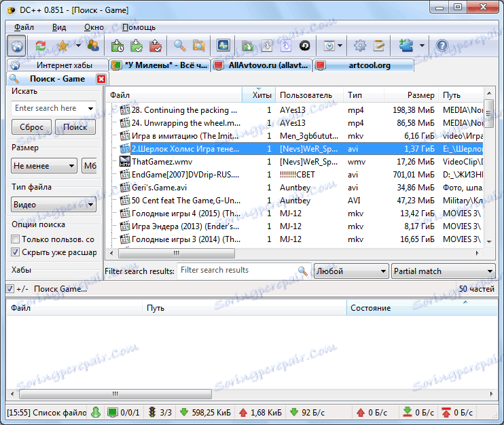Enable Только пользов. со checkbox
This screenshot has width=504, height=425.
pos(16,239)
